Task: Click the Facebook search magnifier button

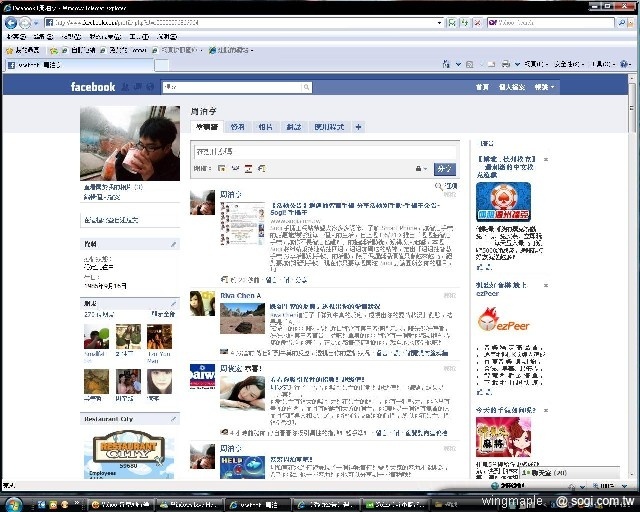Action: point(307,87)
